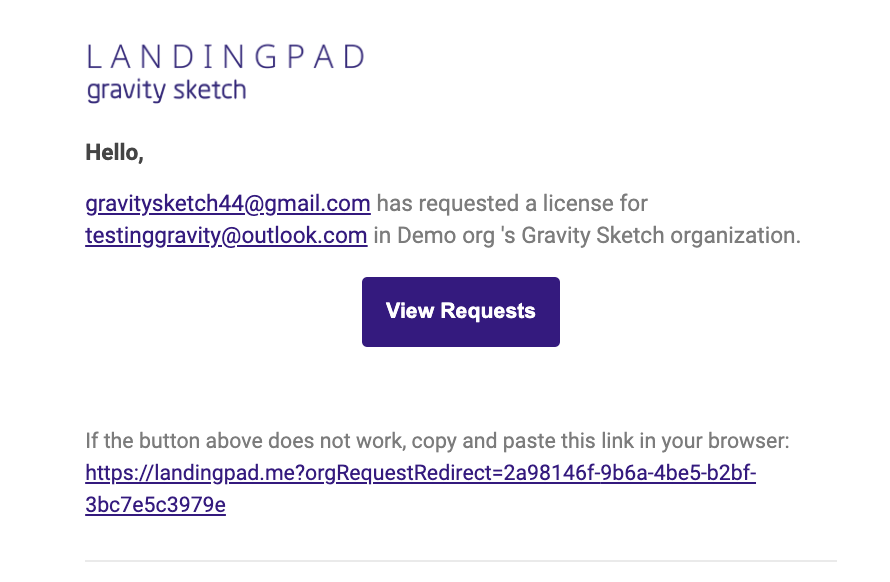
Task: Click 'sketch' in the logo subtitle
Action: pyautogui.click(x=209, y=90)
